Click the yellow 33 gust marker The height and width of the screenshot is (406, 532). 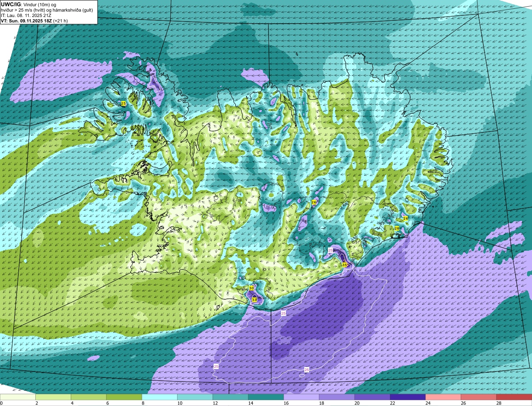point(254,299)
